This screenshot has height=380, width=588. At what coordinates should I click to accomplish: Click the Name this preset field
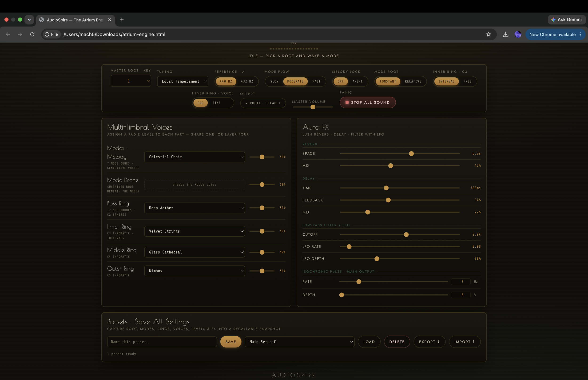coord(162,342)
